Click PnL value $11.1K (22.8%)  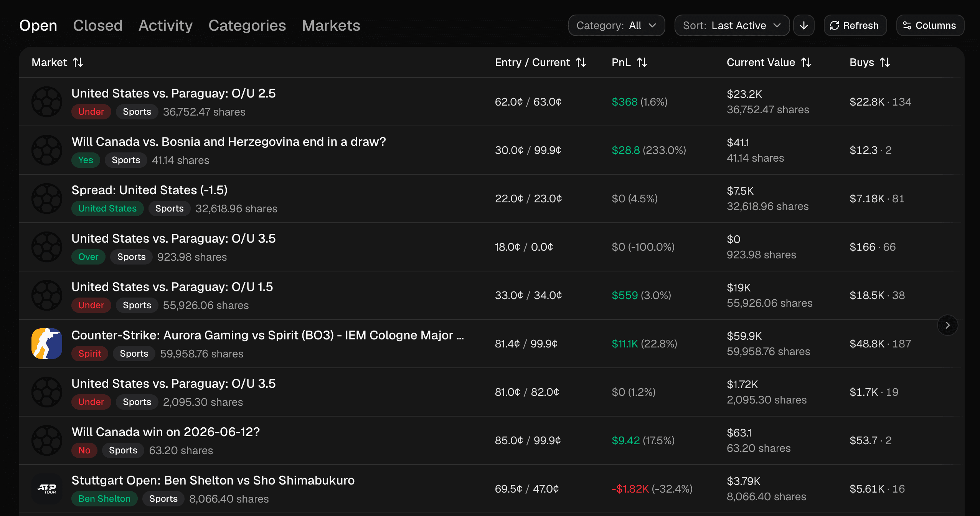pos(645,344)
